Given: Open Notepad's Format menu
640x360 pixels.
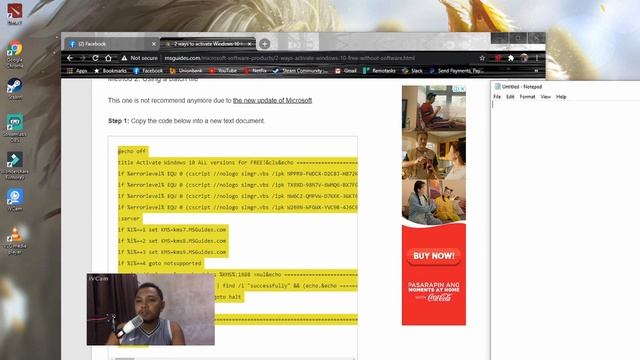Looking at the screenshot, I should tap(527, 97).
